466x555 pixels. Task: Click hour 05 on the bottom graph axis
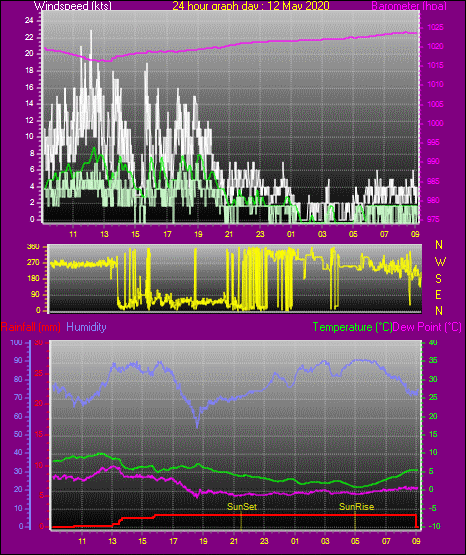pyautogui.click(x=355, y=541)
